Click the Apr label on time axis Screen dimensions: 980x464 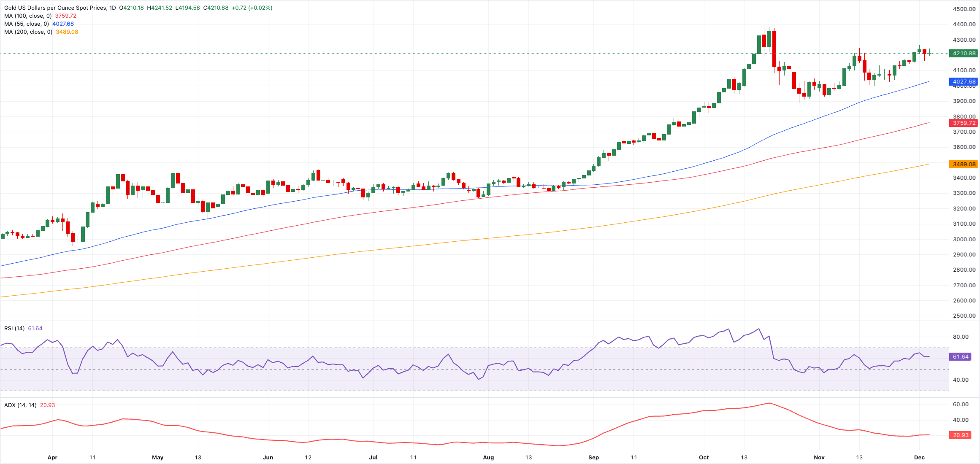tap(52, 457)
